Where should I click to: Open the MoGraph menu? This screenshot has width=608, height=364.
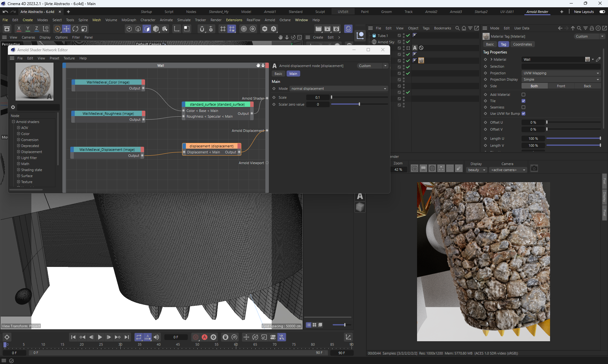coord(129,20)
